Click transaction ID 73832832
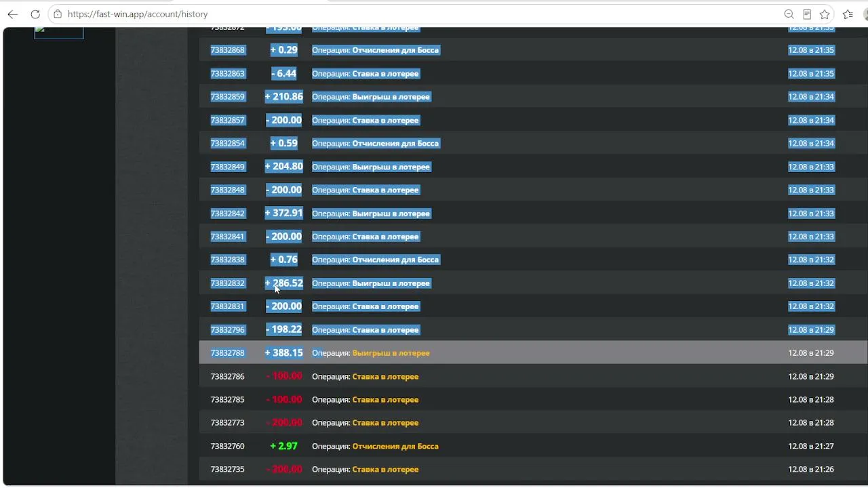 click(x=228, y=283)
